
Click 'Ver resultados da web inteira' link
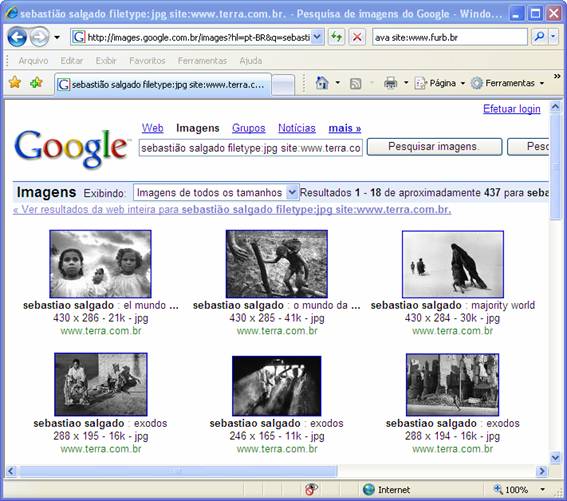pyautogui.click(x=232, y=209)
